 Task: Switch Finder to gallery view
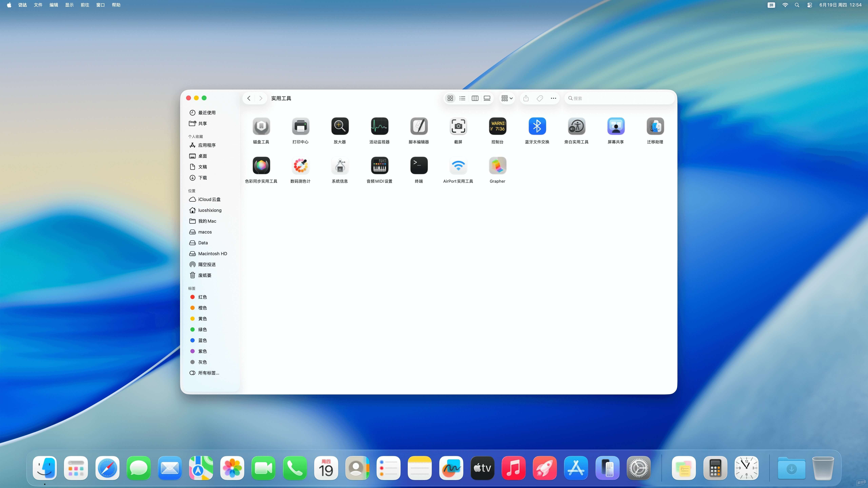[487, 98]
